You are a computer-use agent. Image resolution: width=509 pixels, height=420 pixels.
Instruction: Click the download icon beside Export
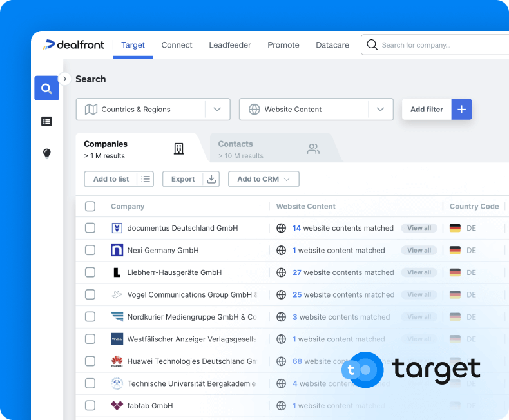pos(211,179)
